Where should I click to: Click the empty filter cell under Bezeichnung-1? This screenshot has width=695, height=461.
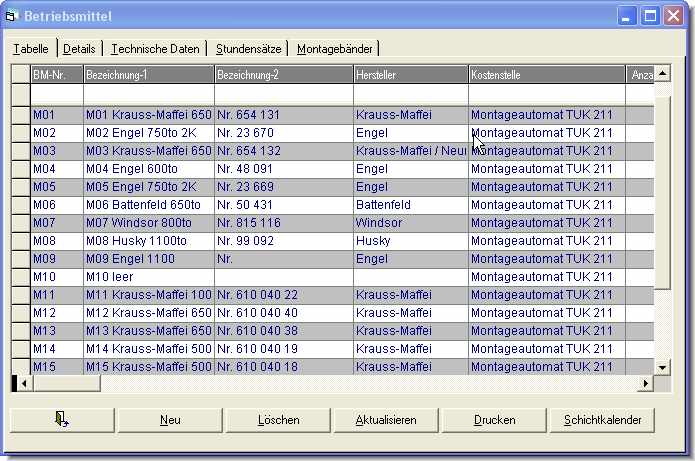pyautogui.click(x=148, y=94)
